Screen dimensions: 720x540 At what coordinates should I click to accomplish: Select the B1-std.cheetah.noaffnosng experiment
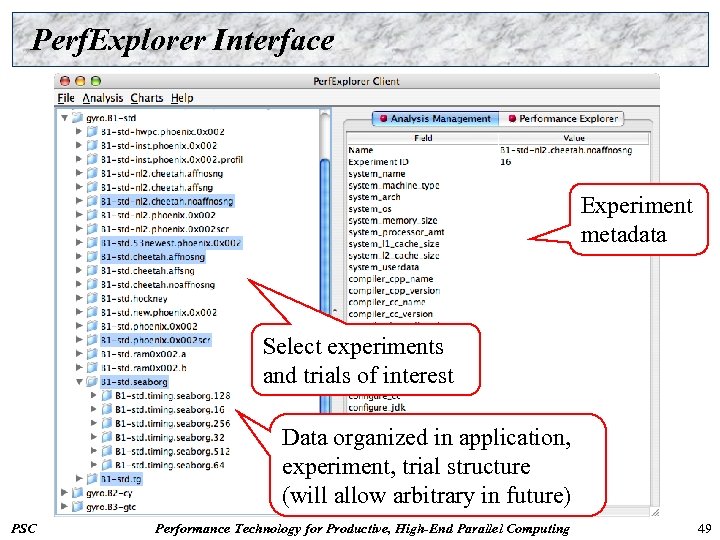click(x=158, y=285)
